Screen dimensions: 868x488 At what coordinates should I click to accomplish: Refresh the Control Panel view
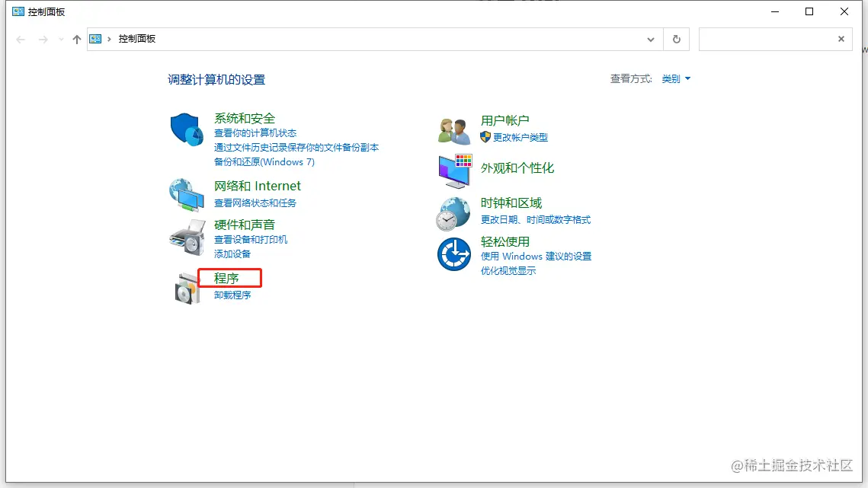pos(677,40)
